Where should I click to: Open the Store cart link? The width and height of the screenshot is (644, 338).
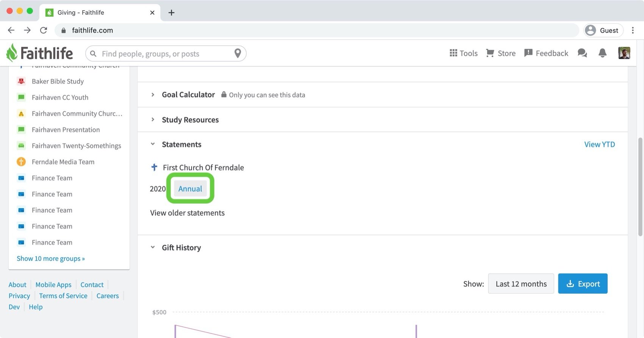(500, 53)
